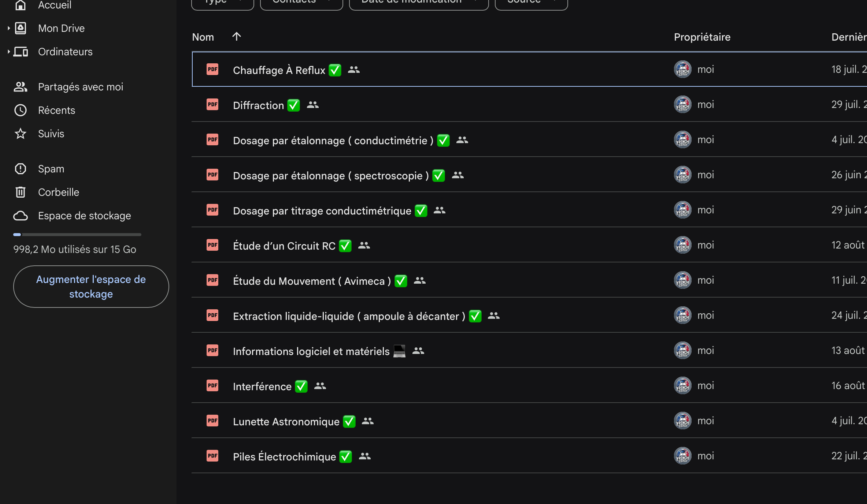Expand the Ordinateurs tree arrow
Screen dimensions: 867x504
pyautogui.click(x=8, y=52)
